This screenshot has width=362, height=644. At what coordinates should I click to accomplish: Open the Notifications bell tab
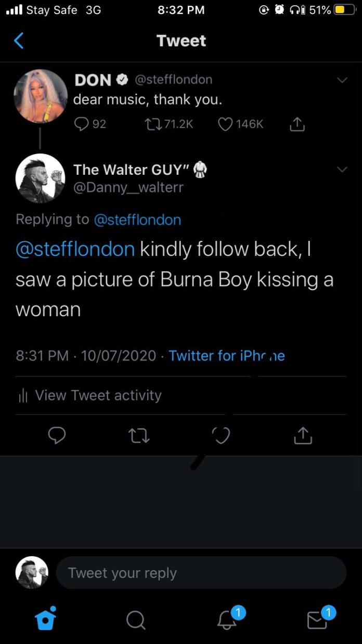pos(227,619)
